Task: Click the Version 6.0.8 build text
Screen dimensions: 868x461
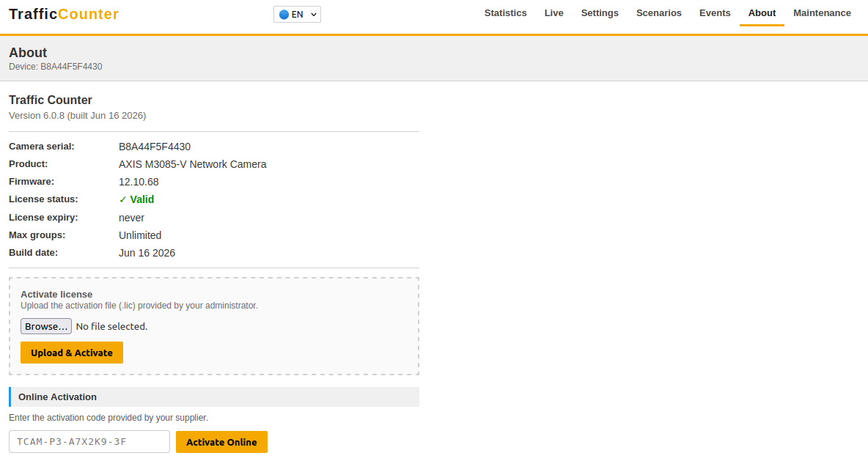Action: click(x=78, y=116)
